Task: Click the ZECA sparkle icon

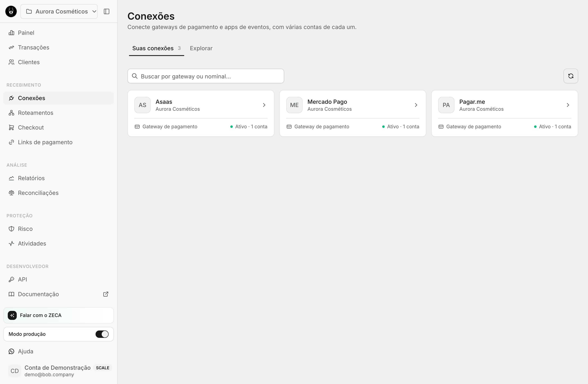Action: click(12, 315)
